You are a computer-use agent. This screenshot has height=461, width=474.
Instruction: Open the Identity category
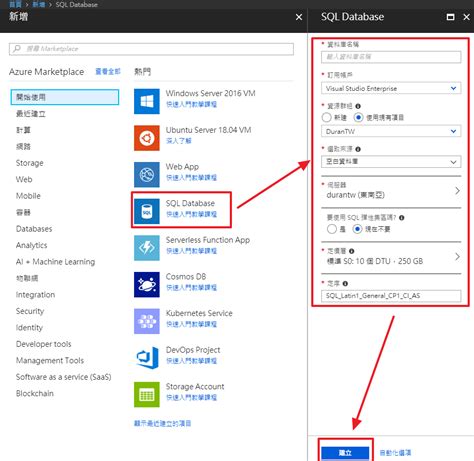tap(29, 327)
